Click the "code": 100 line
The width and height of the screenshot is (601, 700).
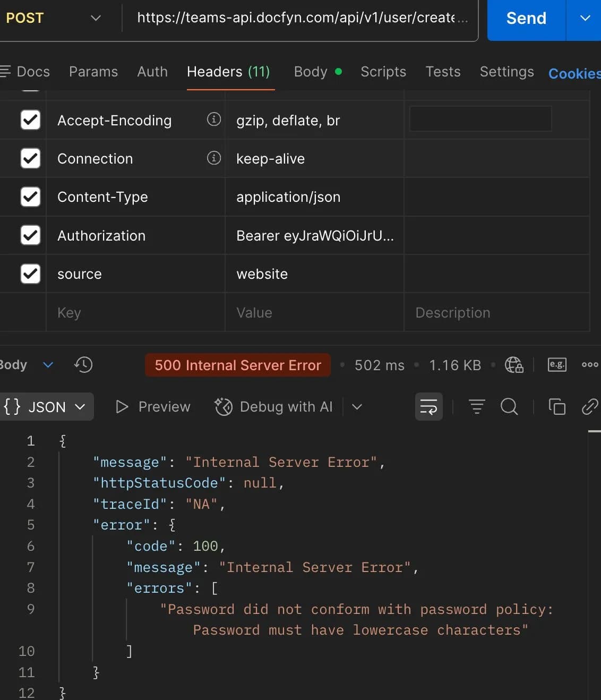(176, 546)
